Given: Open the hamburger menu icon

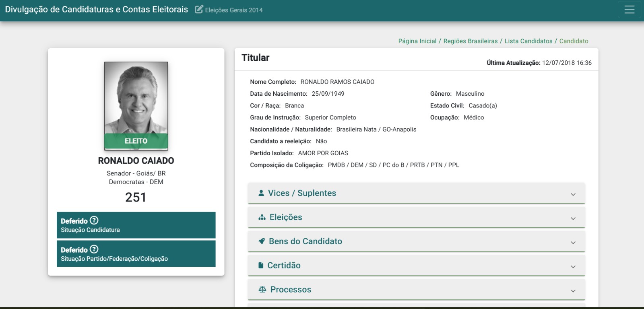Looking at the screenshot, I should 630,10.
